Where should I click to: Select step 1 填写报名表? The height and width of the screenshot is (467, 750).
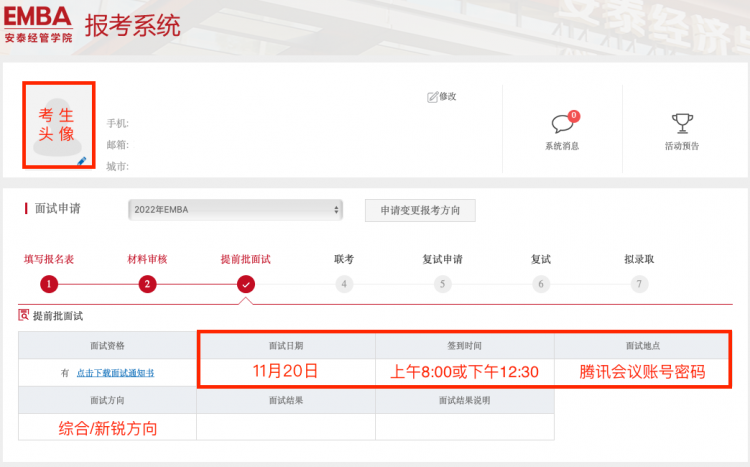click(x=49, y=284)
